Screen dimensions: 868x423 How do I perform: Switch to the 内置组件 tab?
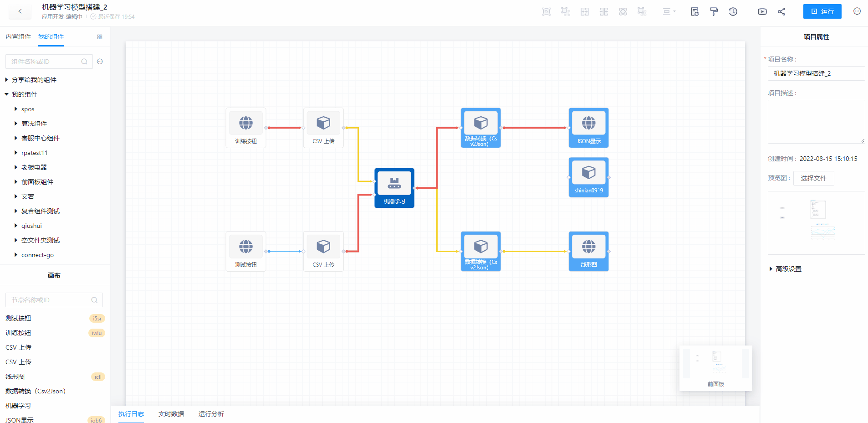18,37
